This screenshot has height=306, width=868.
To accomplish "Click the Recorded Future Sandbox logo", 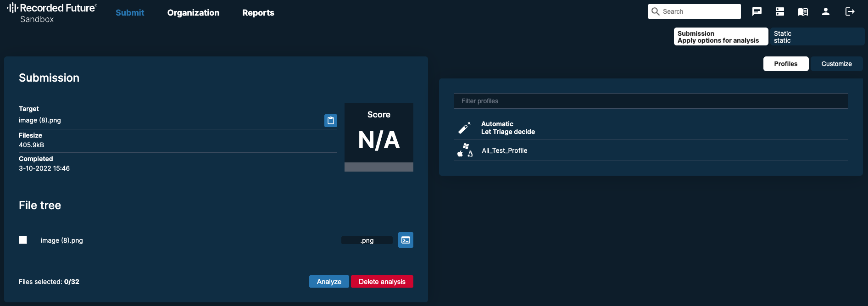I will 51,13.
